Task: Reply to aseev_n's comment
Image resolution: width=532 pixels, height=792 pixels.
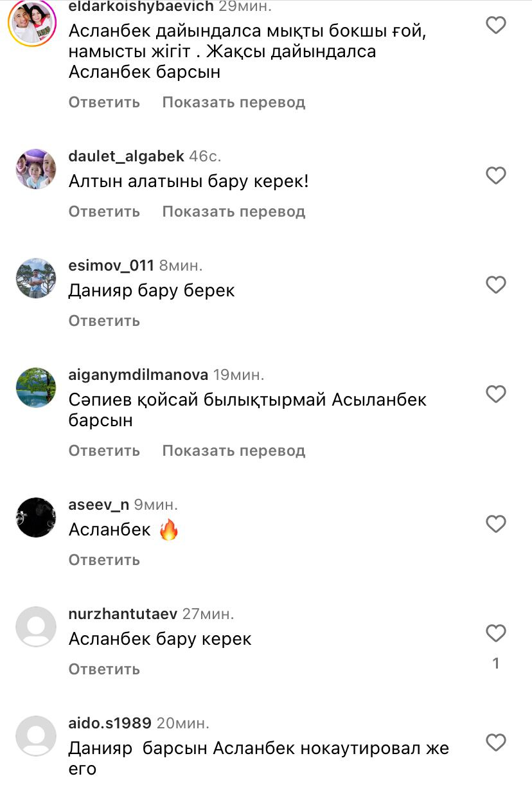Action: coord(104,560)
